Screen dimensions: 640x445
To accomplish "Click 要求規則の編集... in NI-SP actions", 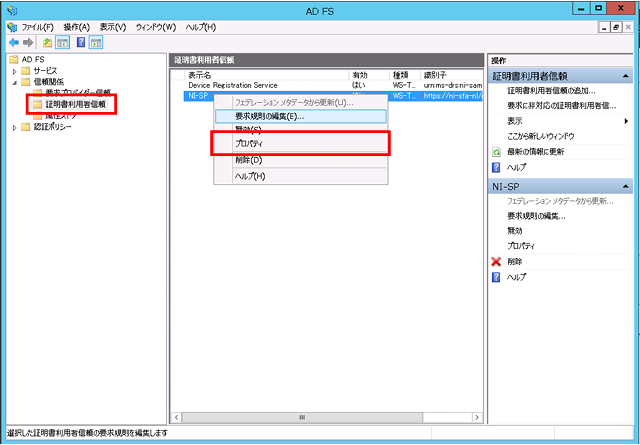I will pos(536,216).
